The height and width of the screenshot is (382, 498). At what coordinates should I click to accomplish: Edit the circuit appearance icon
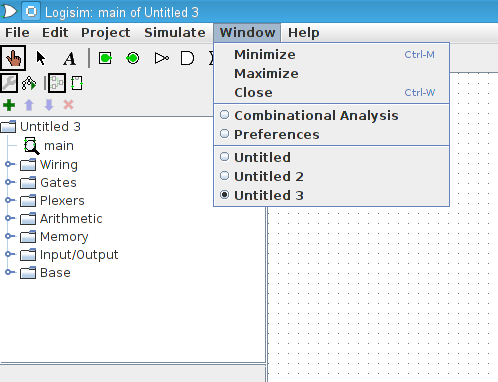tap(77, 83)
